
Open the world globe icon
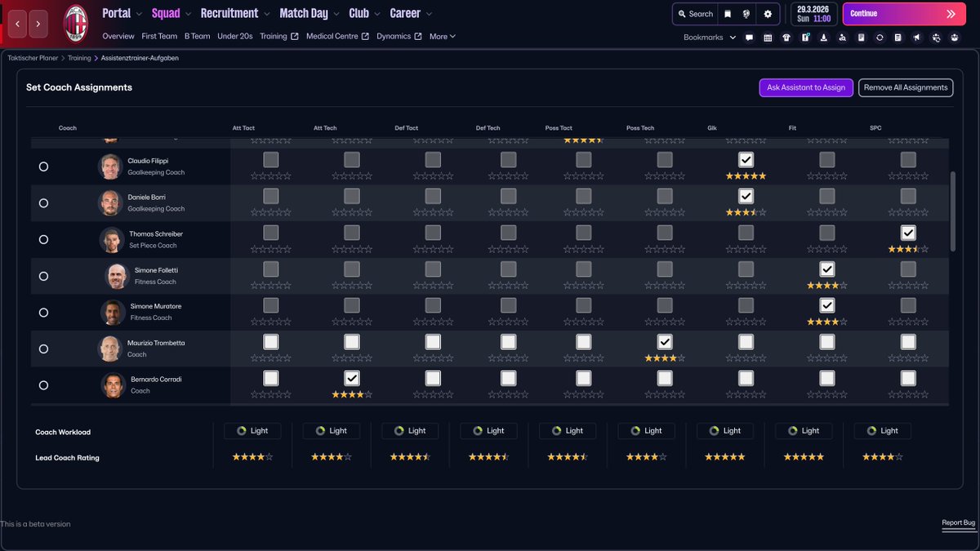(x=746, y=14)
